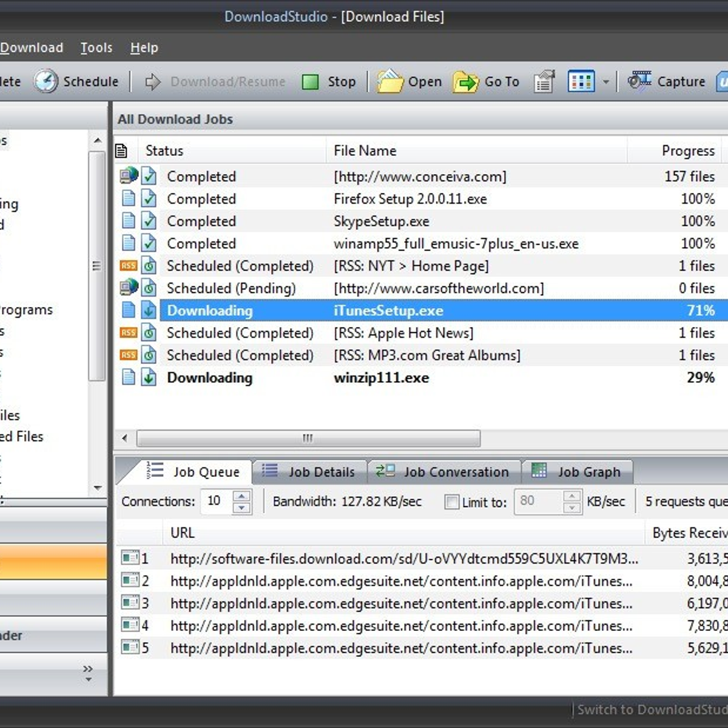The image size is (728, 728).
Task: Enable the Limit to bandwidth checkbox
Action: point(451,502)
